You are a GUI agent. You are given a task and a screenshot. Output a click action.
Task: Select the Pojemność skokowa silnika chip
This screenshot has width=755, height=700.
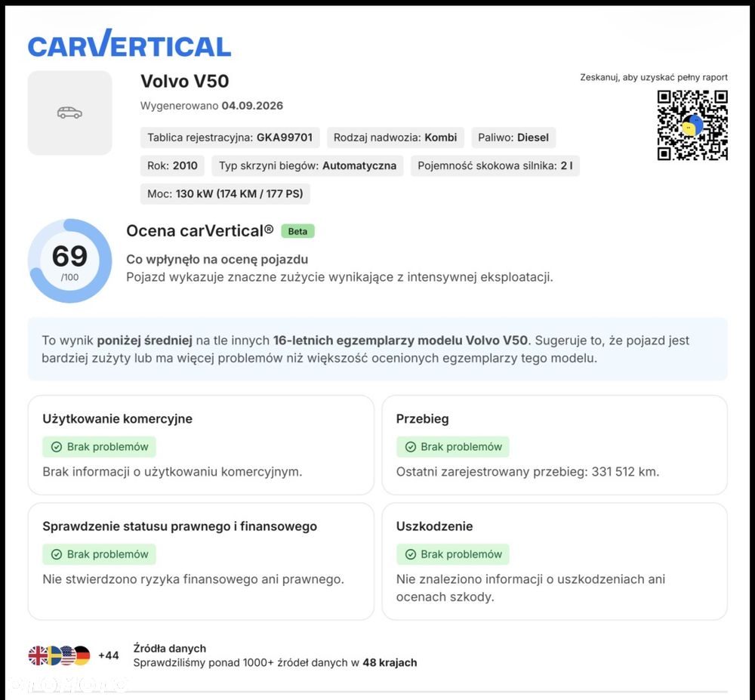tap(495, 165)
